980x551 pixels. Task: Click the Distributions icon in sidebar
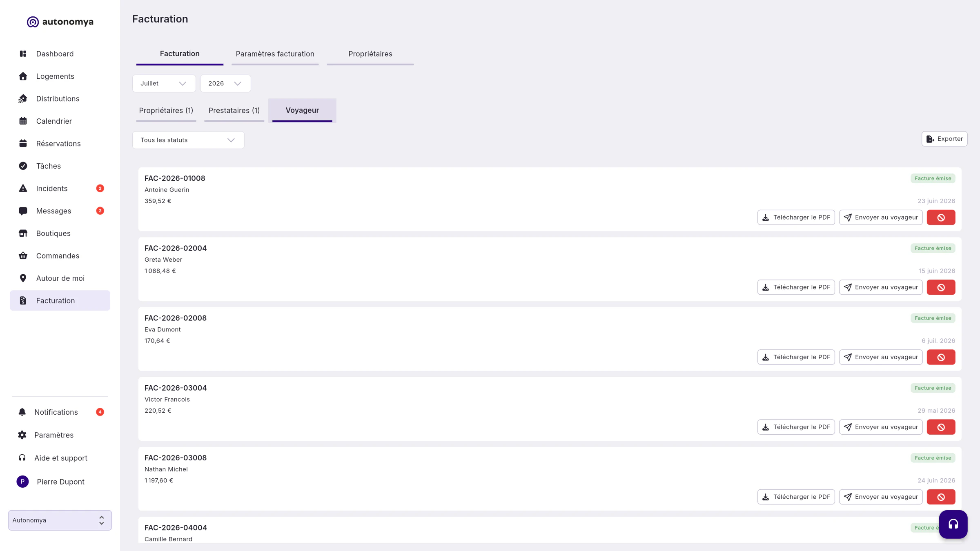tap(23, 99)
